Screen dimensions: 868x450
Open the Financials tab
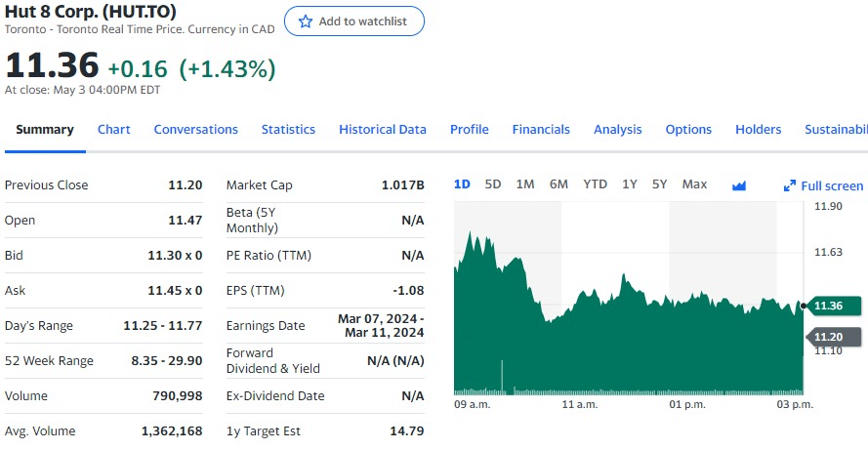[x=541, y=130]
